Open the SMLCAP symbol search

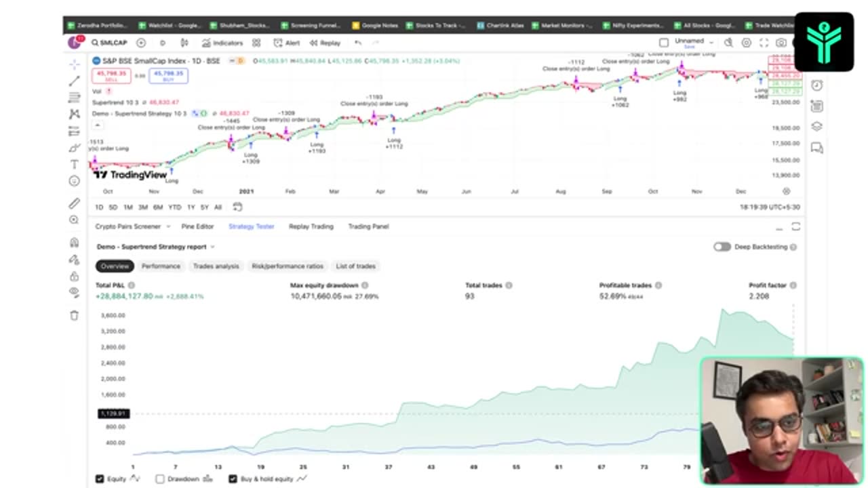pos(109,43)
